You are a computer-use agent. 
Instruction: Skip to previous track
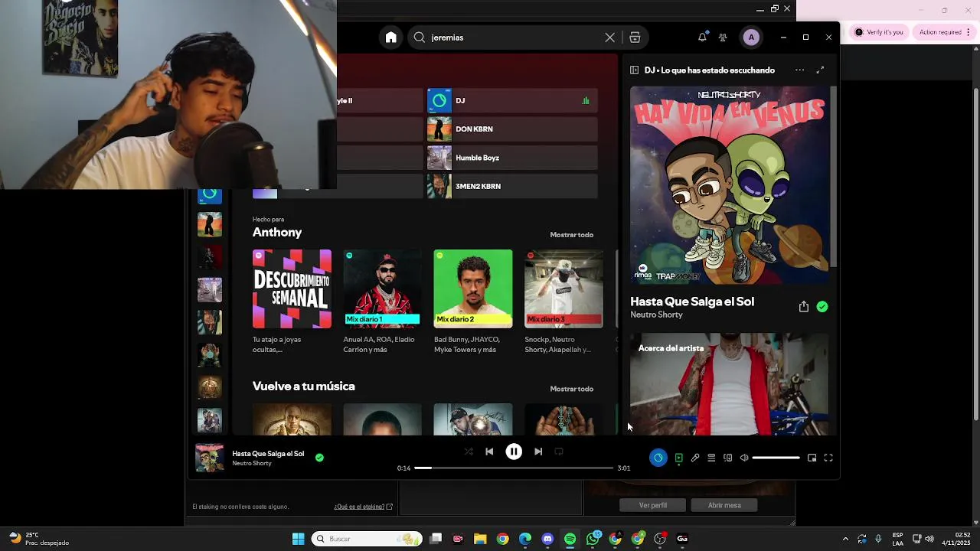[489, 452]
